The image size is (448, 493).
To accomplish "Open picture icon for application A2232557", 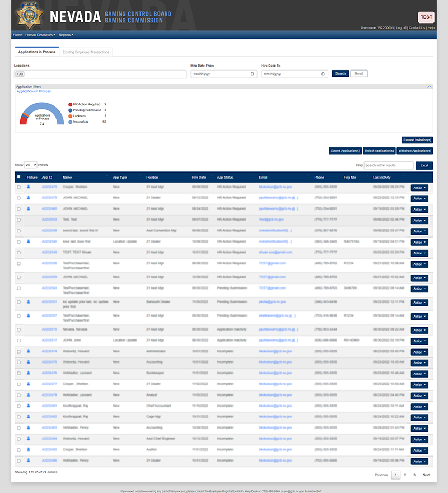I will [x=29, y=315].
